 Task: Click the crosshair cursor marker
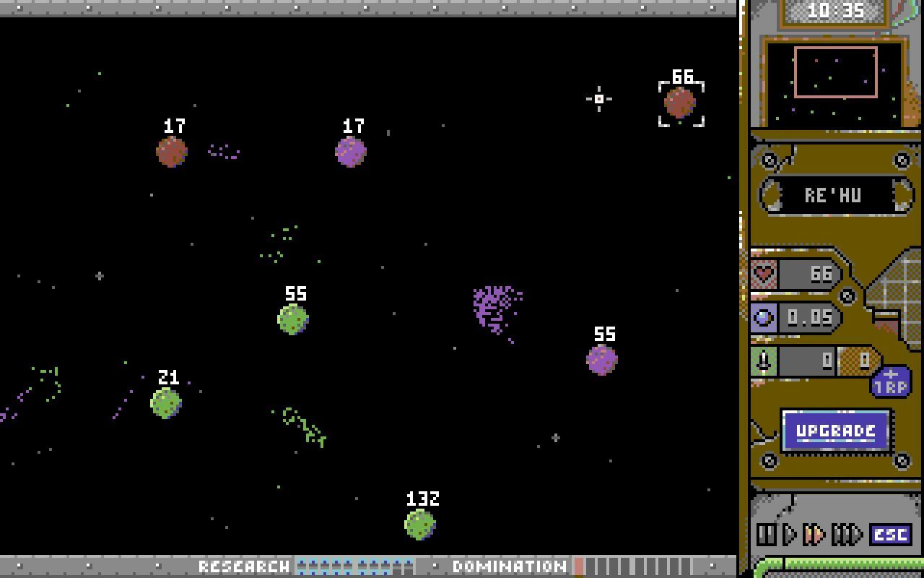point(599,99)
